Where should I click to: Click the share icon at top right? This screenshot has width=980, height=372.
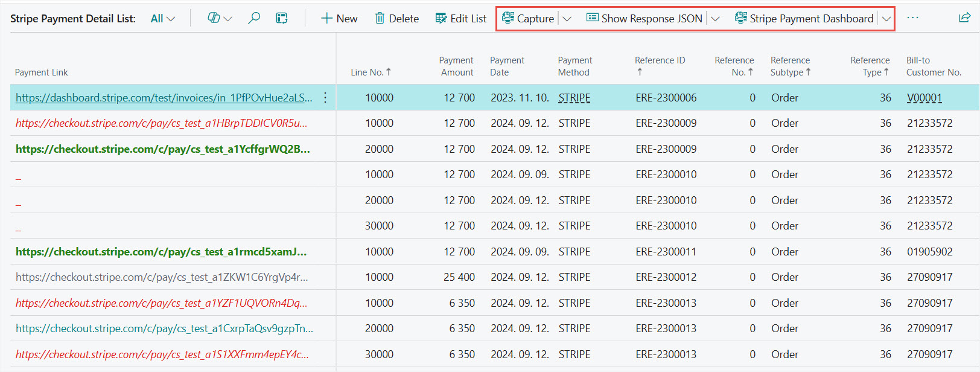coord(964,18)
